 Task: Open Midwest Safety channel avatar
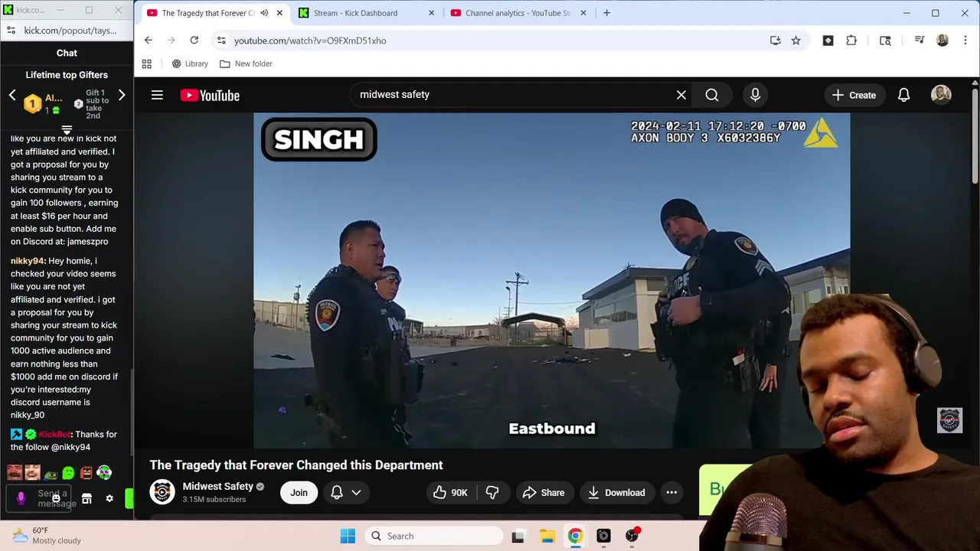(x=162, y=492)
